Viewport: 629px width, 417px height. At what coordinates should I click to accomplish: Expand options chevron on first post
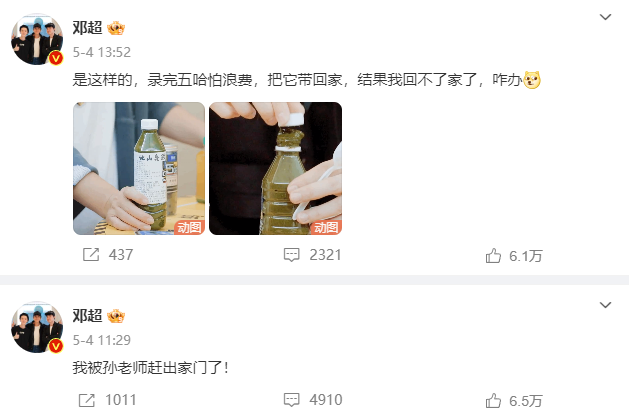click(605, 17)
